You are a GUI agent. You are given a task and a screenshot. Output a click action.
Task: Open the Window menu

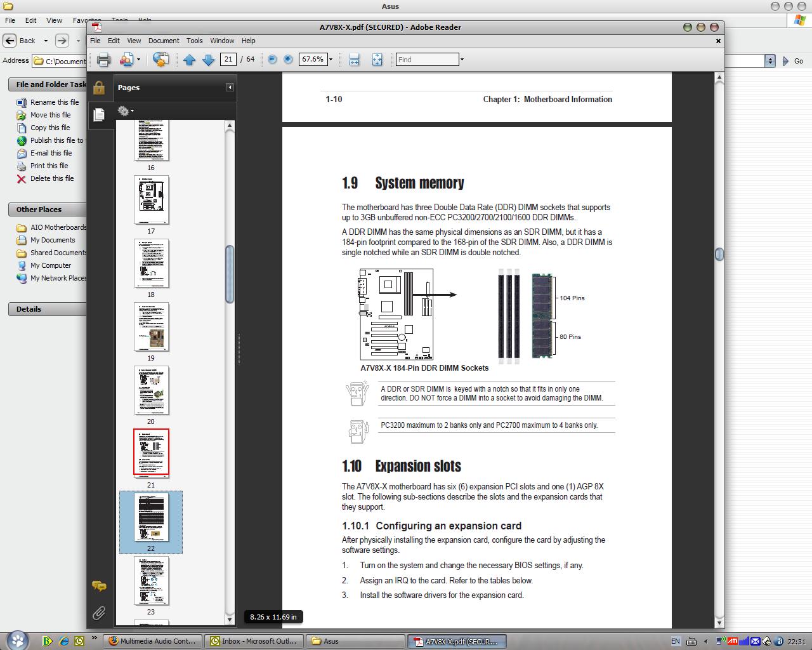click(222, 41)
